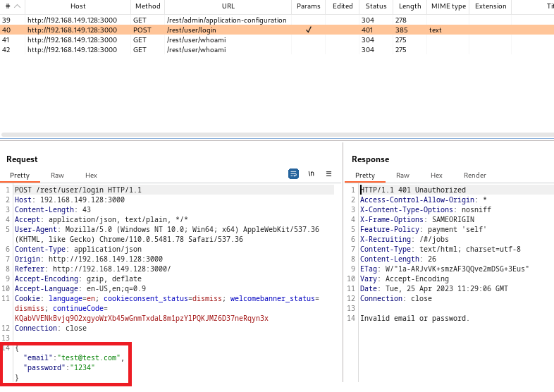Viewport: 554px width, 392px height.
Task: Click 'Feature-Policy' response header
Action: 424,229
